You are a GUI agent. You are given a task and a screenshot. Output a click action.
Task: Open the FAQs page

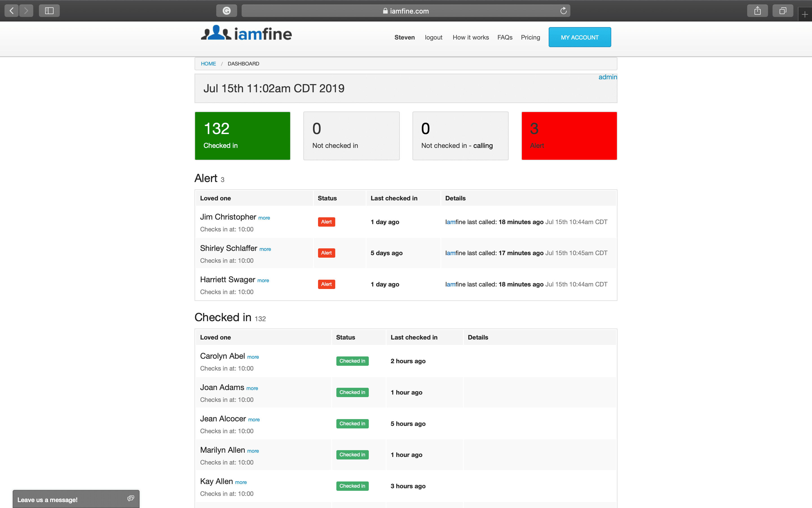[x=505, y=37]
